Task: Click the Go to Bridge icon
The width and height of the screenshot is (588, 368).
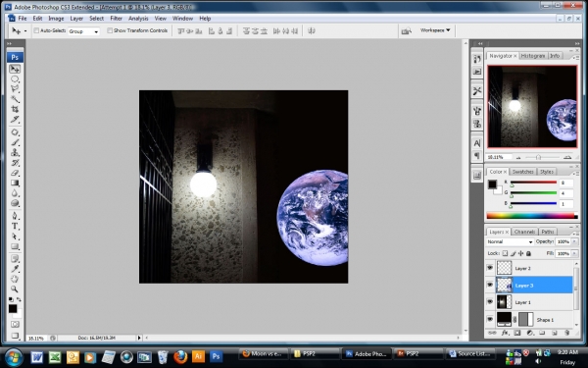Action: tap(406, 31)
